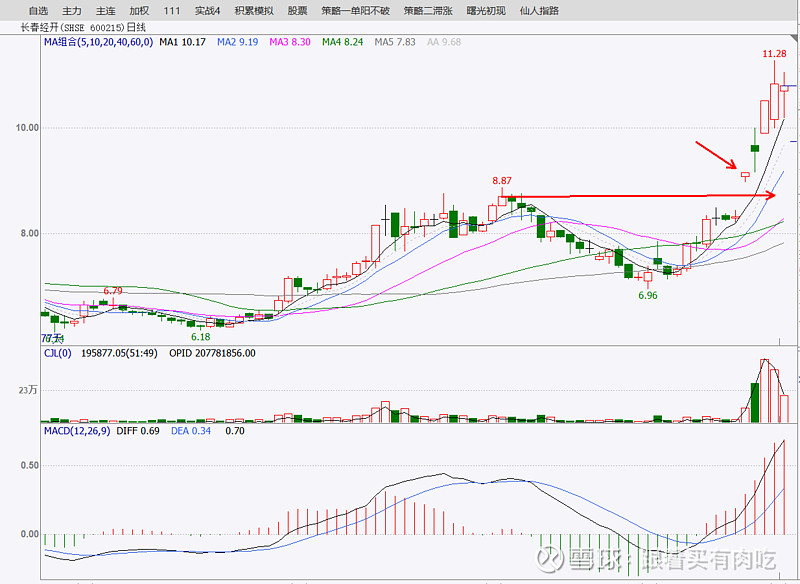Click the 10.00 price axis label
The width and height of the screenshot is (800, 584).
coord(27,128)
